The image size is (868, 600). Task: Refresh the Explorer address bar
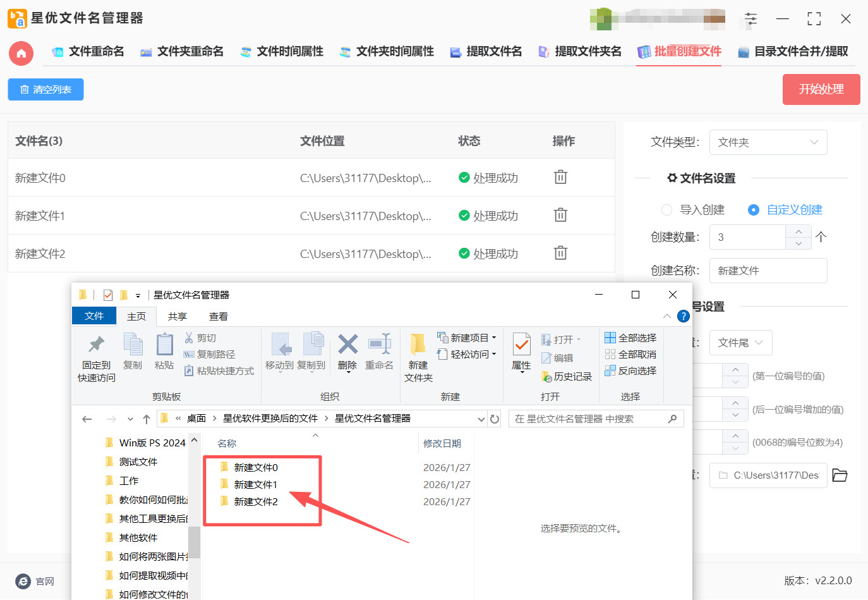coord(495,419)
